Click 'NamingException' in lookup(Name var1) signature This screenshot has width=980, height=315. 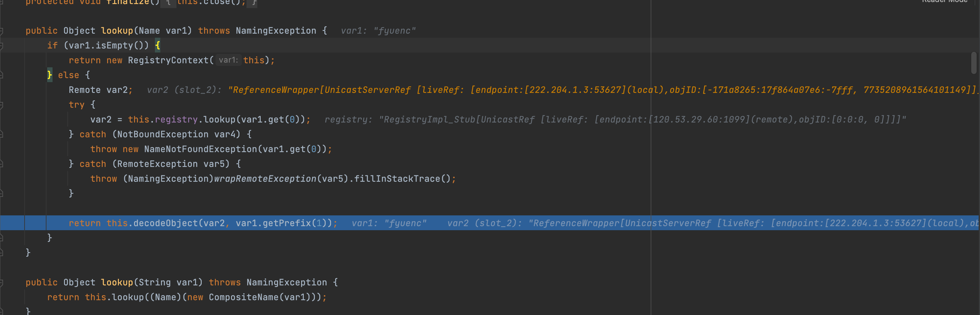coord(276,31)
